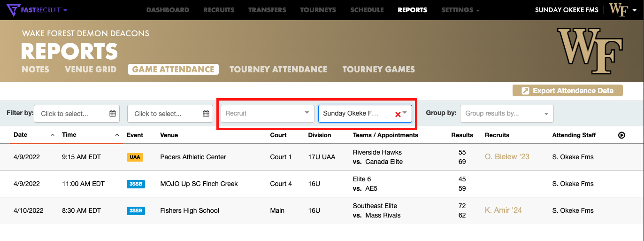Click 17U UAA division cell
The image size is (644, 241).
click(322, 157)
